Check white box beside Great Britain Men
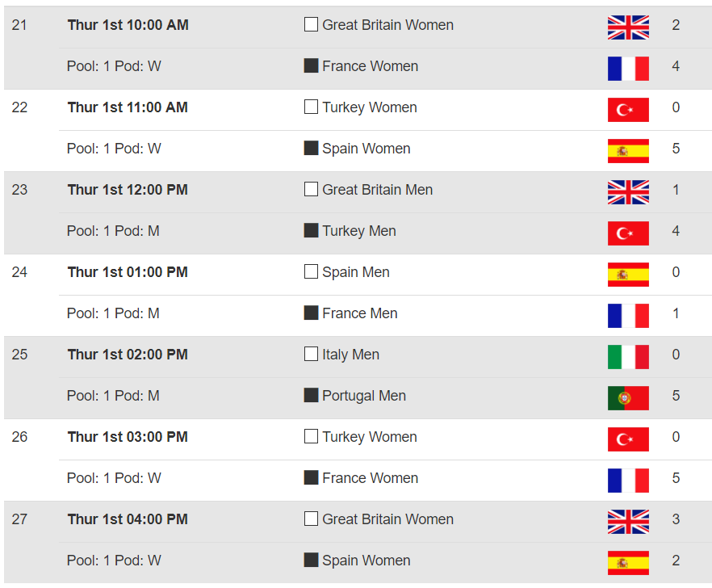 click(x=311, y=190)
